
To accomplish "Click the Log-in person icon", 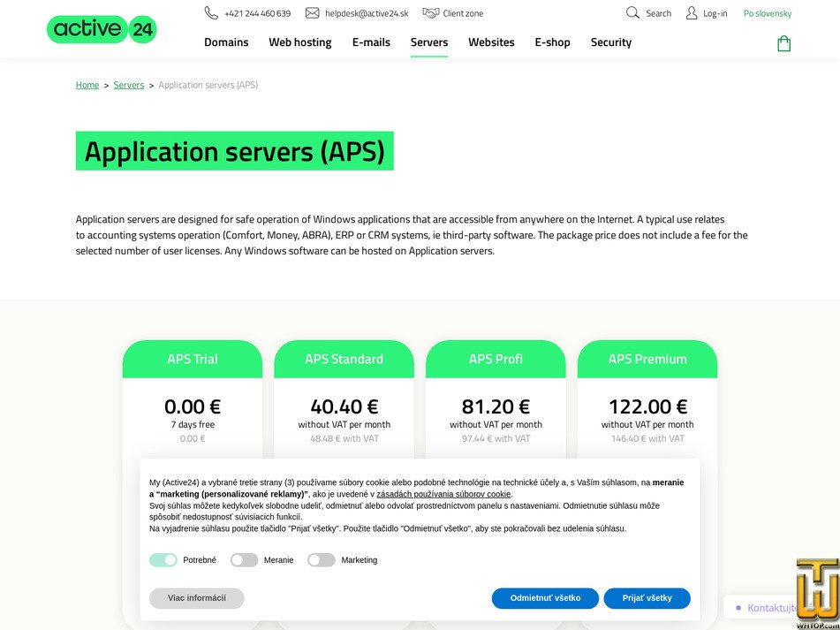I will coord(692,13).
